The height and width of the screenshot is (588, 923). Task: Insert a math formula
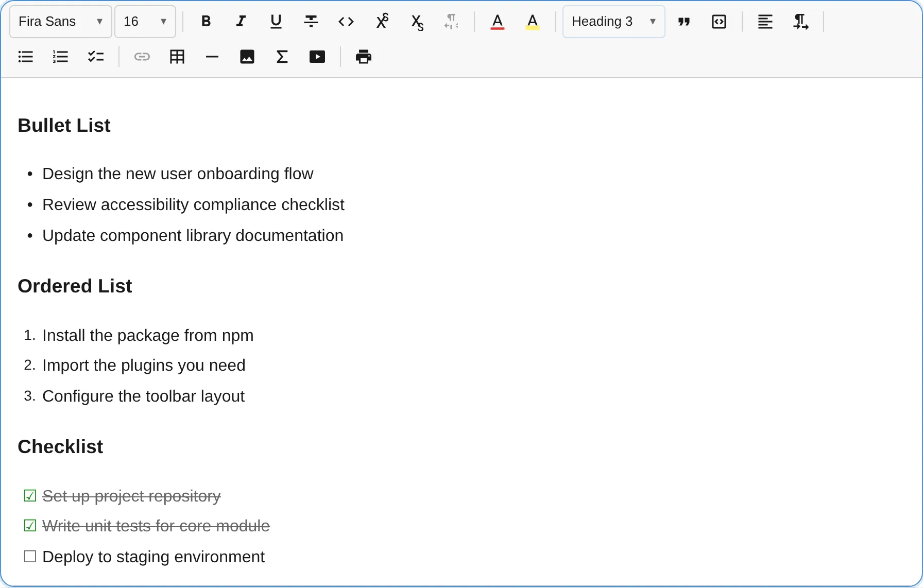(x=282, y=57)
